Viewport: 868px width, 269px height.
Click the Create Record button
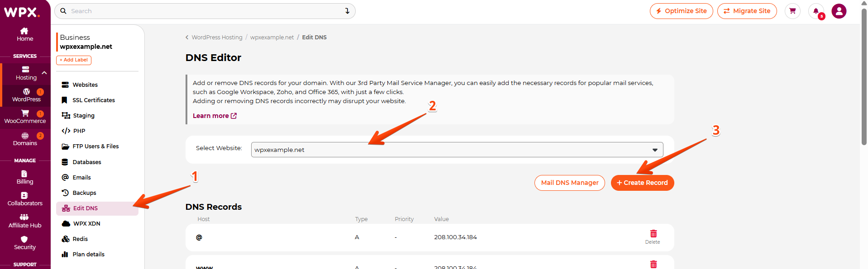[642, 183]
